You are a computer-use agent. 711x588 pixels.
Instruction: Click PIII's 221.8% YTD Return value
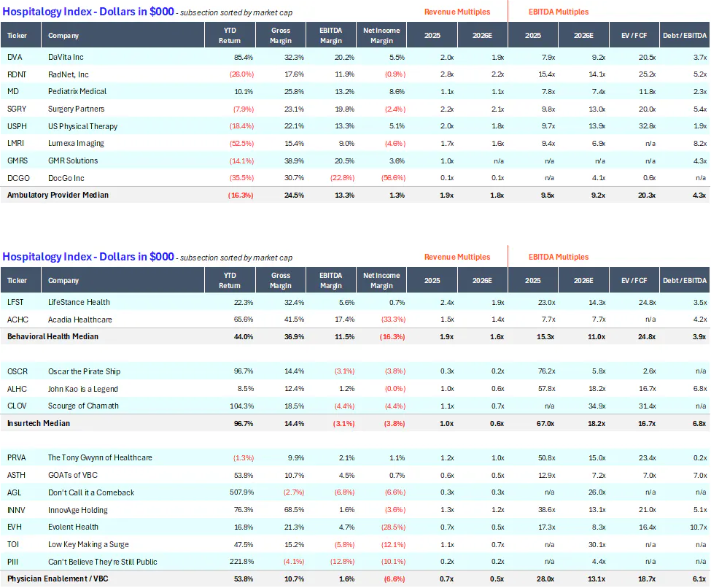click(241, 562)
